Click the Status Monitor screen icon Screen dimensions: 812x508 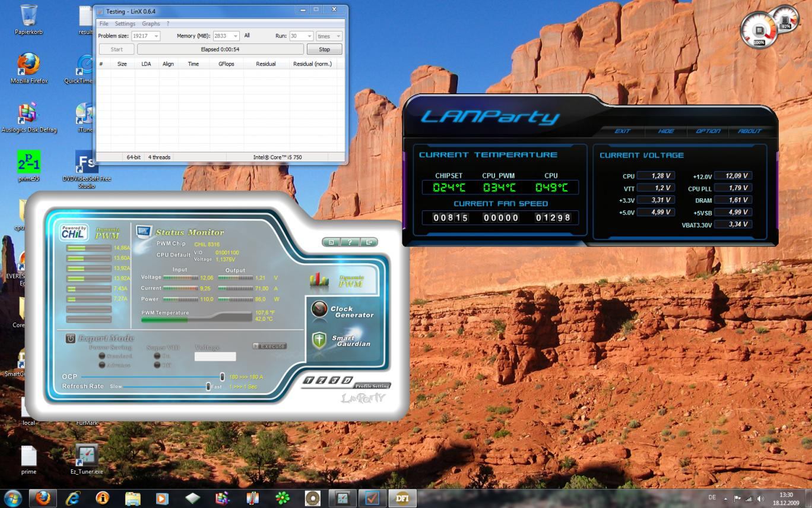pyautogui.click(x=144, y=231)
